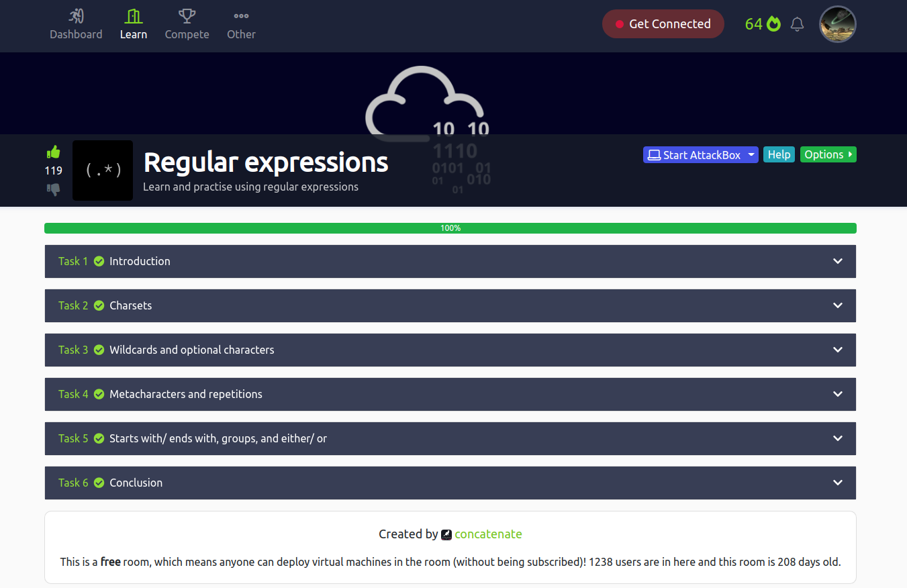Open the Regular expressions room logo thumbnail
The height and width of the screenshot is (588, 907).
pos(102,170)
